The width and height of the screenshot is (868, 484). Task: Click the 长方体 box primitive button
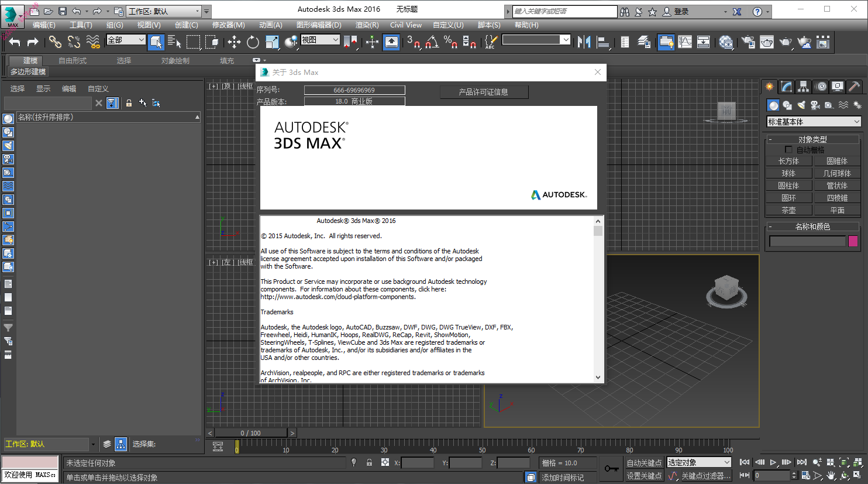tap(788, 161)
